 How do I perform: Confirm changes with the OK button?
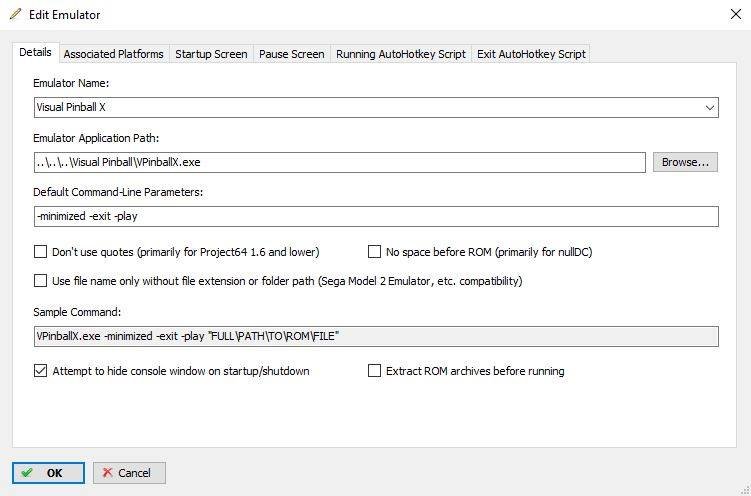tap(48, 473)
